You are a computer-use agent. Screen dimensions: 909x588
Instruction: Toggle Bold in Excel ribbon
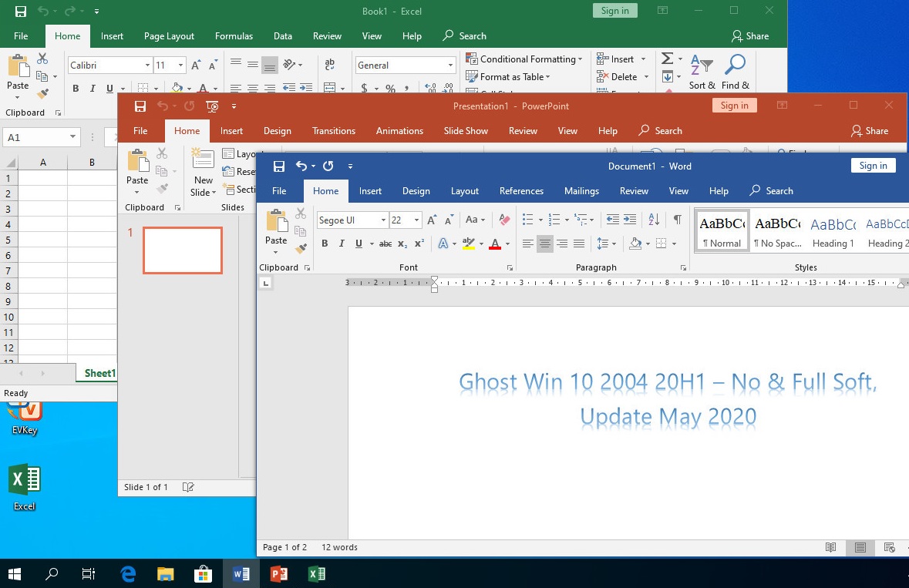pyautogui.click(x=76, y=89)
